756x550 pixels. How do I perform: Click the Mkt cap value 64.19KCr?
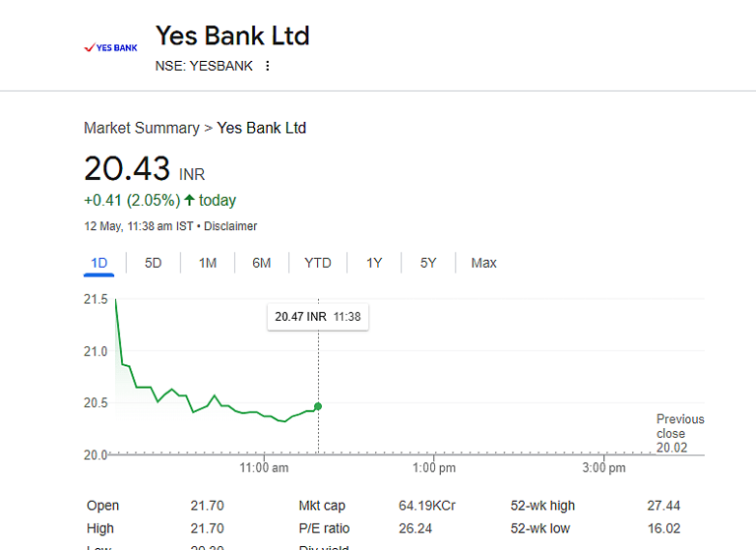(x=426, y=506)
